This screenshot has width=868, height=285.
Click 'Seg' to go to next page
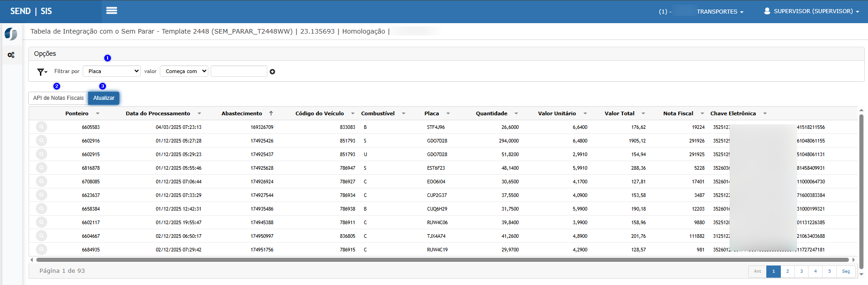pos(846,271)
